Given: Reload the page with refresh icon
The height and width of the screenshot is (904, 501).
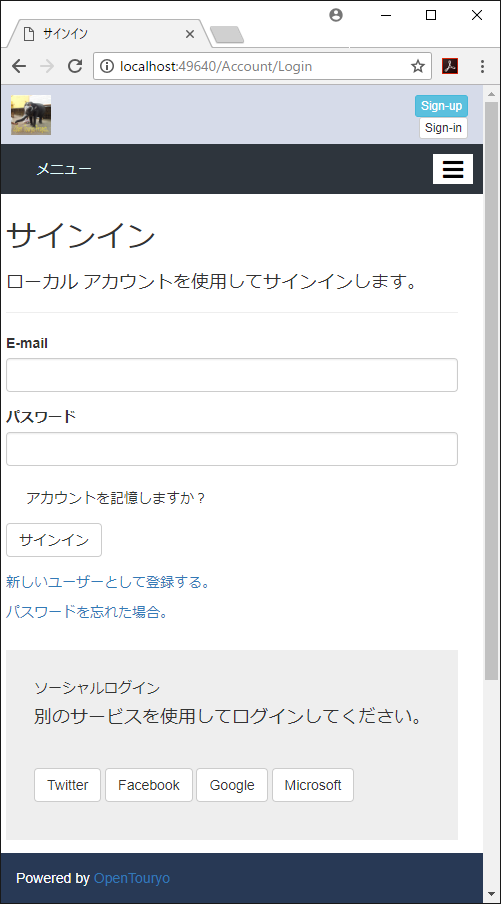Looking at the screenshot, I should pyautogui.click(x=75, y=66).
